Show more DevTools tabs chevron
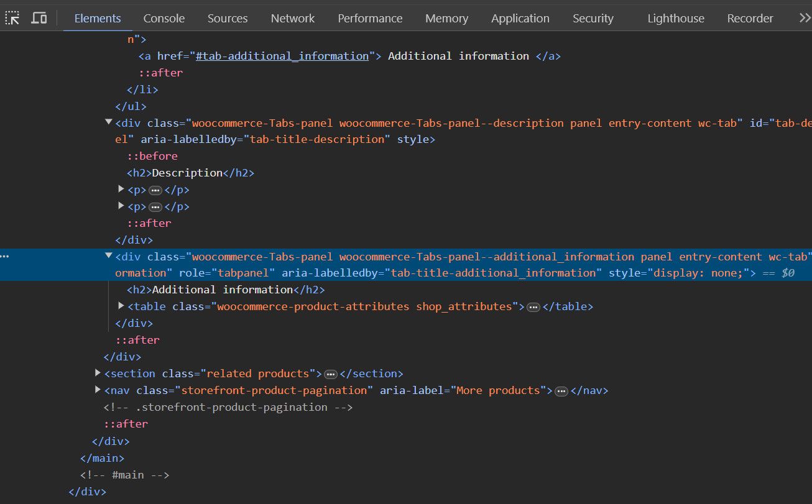Image resolution: width=812 pixels, height=504 pixels. (x=804, y=18)
